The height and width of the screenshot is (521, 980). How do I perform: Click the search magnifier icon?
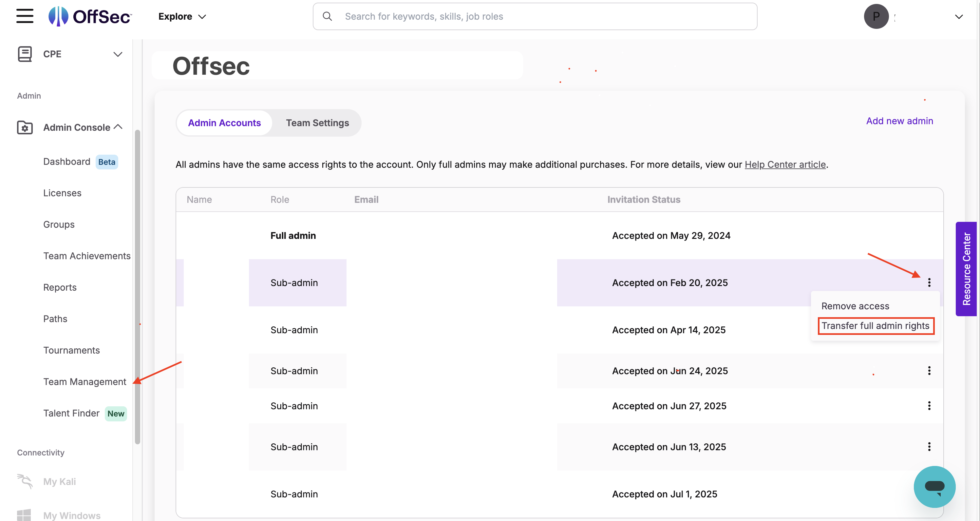click(x=327, y=16)
